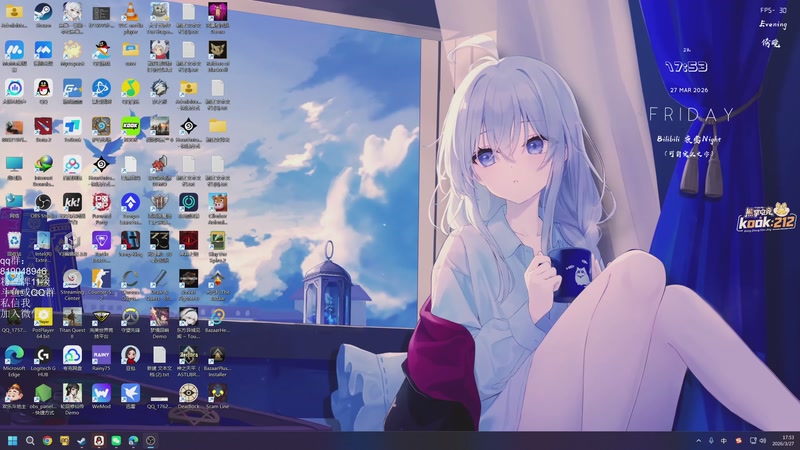Select the Titan Quest II desktop shortcut

click(x=72, y=323)
